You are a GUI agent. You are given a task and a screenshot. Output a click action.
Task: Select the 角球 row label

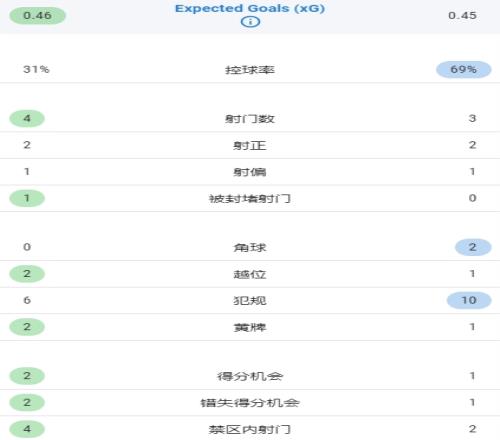click(x=250, y=248)
